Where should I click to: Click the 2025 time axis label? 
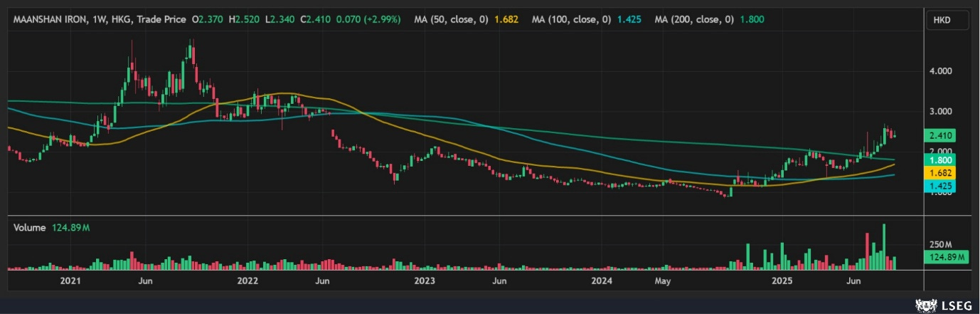tap(781, 281)
